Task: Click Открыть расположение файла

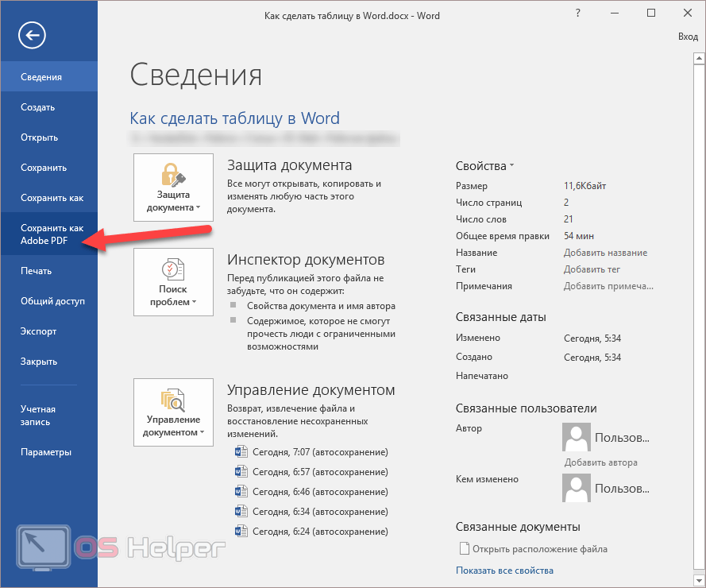Action: (539, 549)
